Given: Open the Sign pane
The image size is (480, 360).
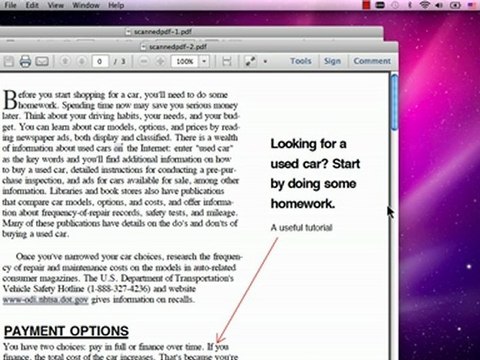Looking at the screenshot, I should (332, 61).
